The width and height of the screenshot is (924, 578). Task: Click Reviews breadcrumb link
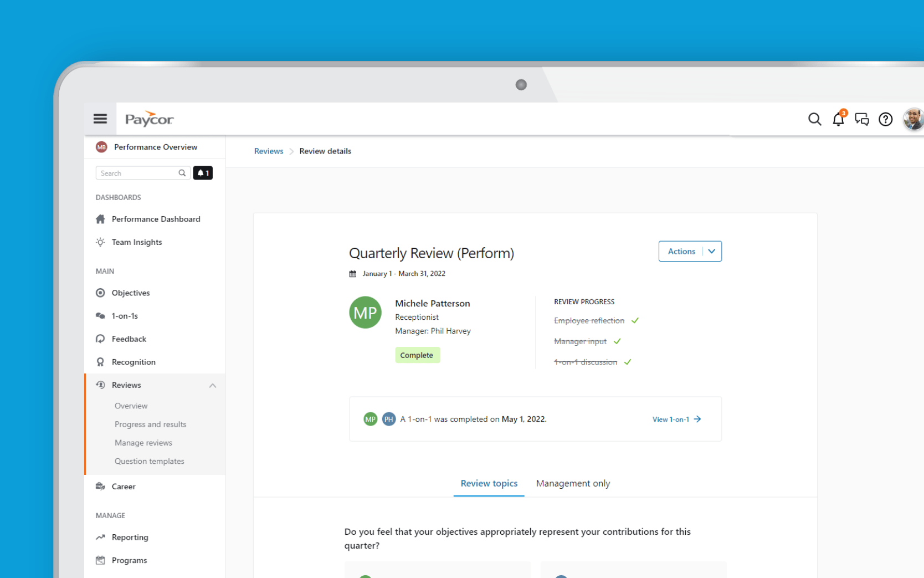(269, 151)
